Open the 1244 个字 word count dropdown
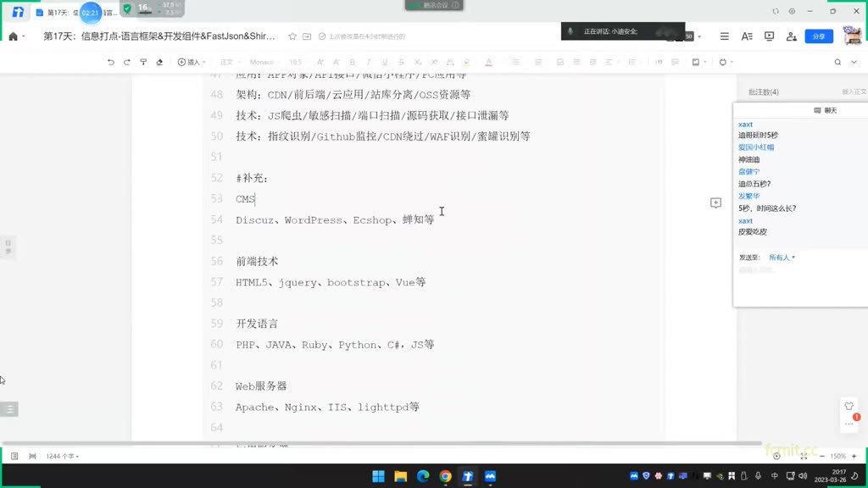This screenshot has width=868, height=488. 63,457
